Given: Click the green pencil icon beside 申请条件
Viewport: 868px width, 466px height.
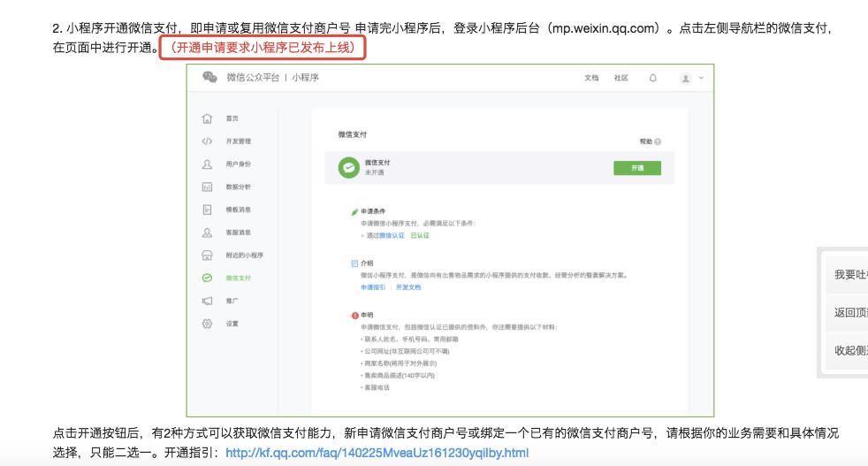Looking at the screenshot, I should click(x=354, y=211).
